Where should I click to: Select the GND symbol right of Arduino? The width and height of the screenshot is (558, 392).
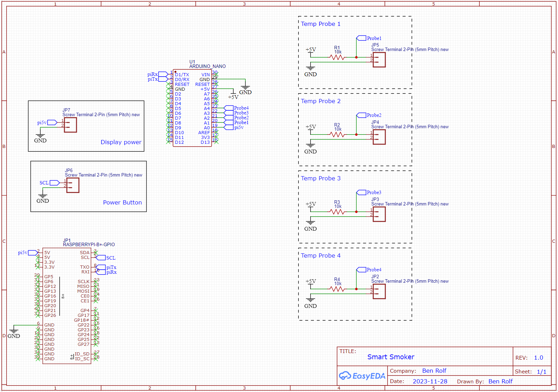pos(245,89)
